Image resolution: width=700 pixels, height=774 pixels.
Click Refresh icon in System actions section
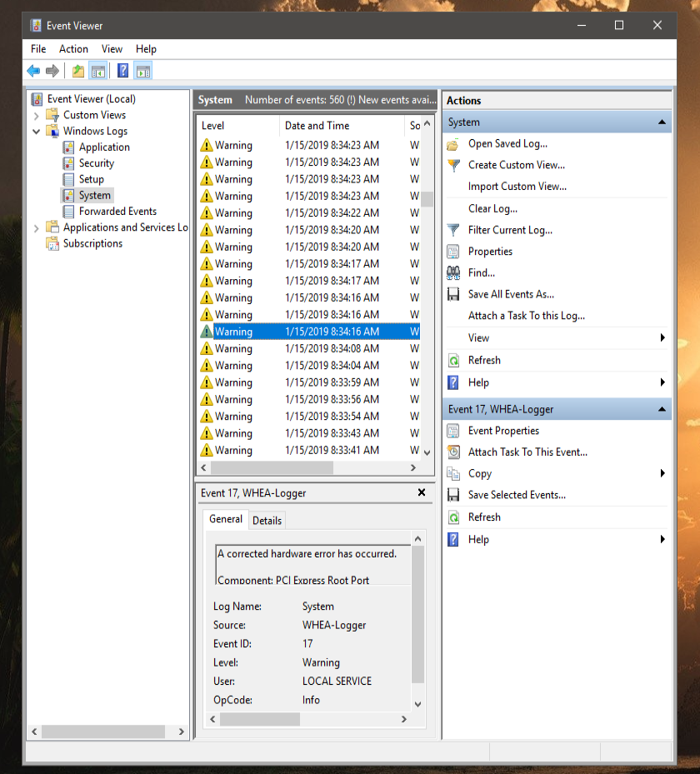pos(452,361)
